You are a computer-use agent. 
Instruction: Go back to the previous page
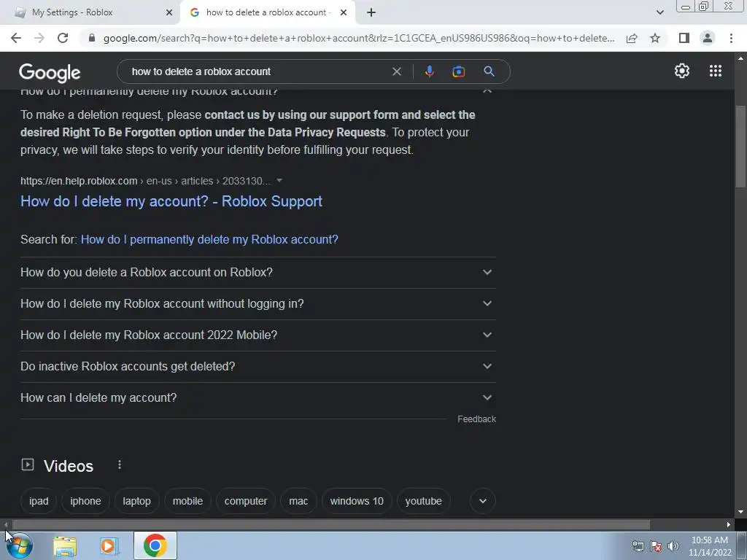click(16, 38)
